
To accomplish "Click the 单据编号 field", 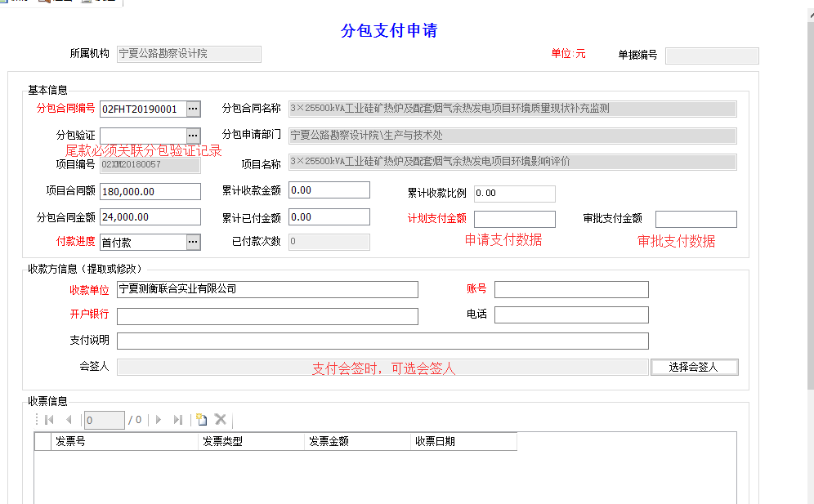I will [713, 56].
